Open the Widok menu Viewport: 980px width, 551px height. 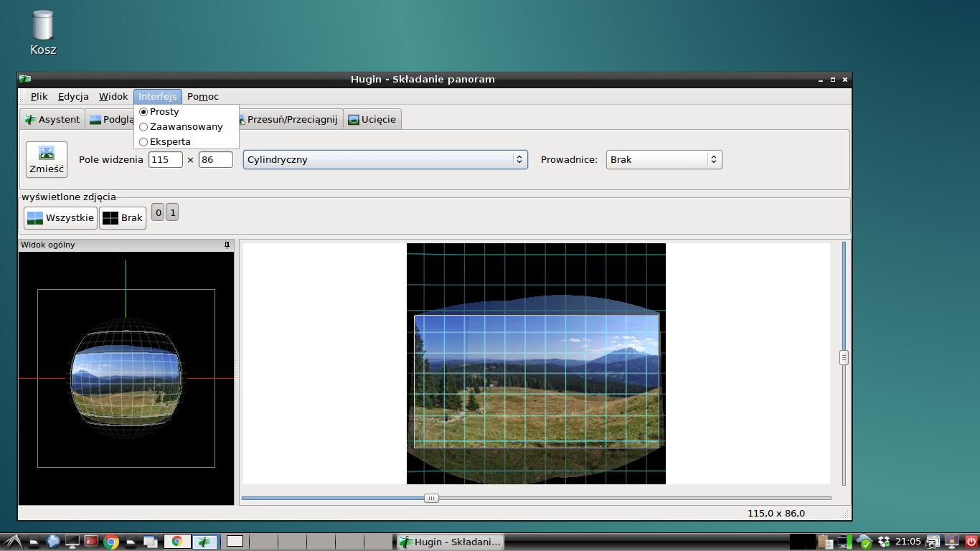click(x=113, y=97)
